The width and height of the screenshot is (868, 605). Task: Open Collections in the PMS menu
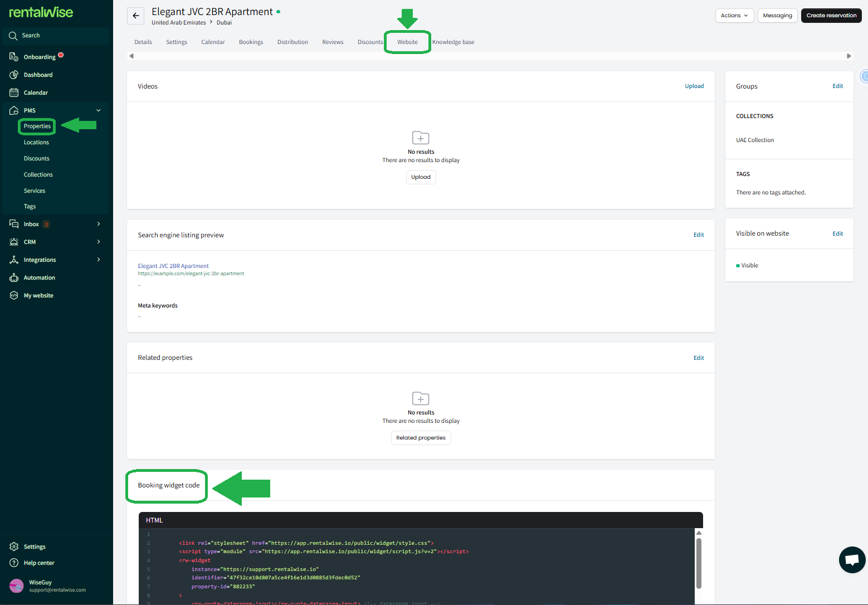[x=38, y=175]
